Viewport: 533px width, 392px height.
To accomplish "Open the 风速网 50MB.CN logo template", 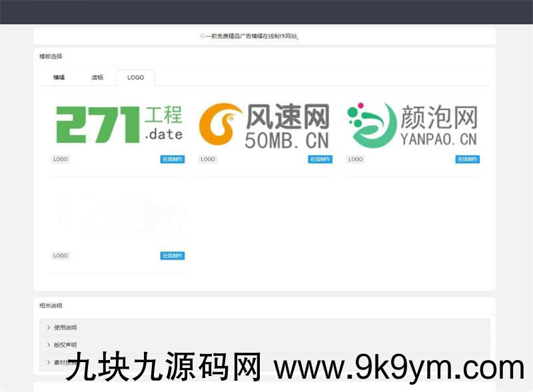I will coord(265,124).
